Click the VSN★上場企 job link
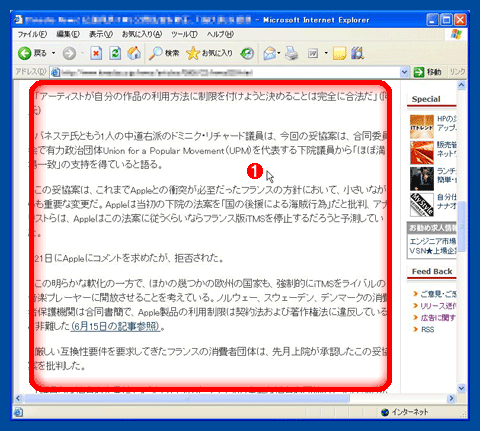 click(x=432, y=251)
